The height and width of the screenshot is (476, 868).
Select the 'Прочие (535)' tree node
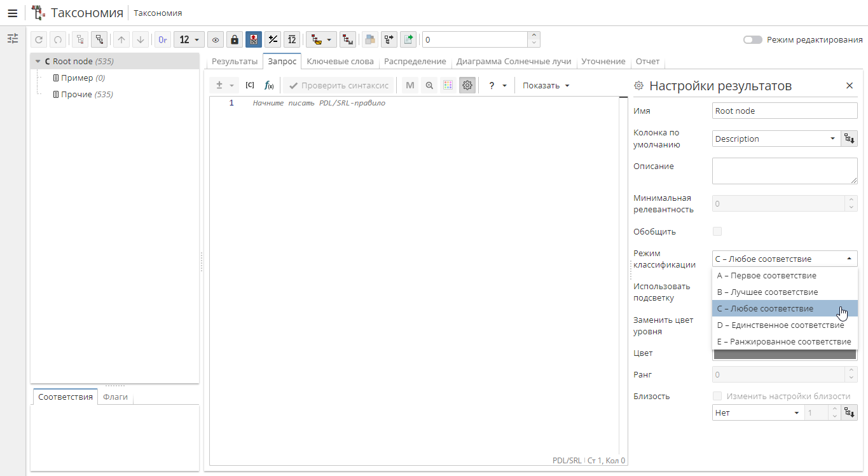(83, 94)
